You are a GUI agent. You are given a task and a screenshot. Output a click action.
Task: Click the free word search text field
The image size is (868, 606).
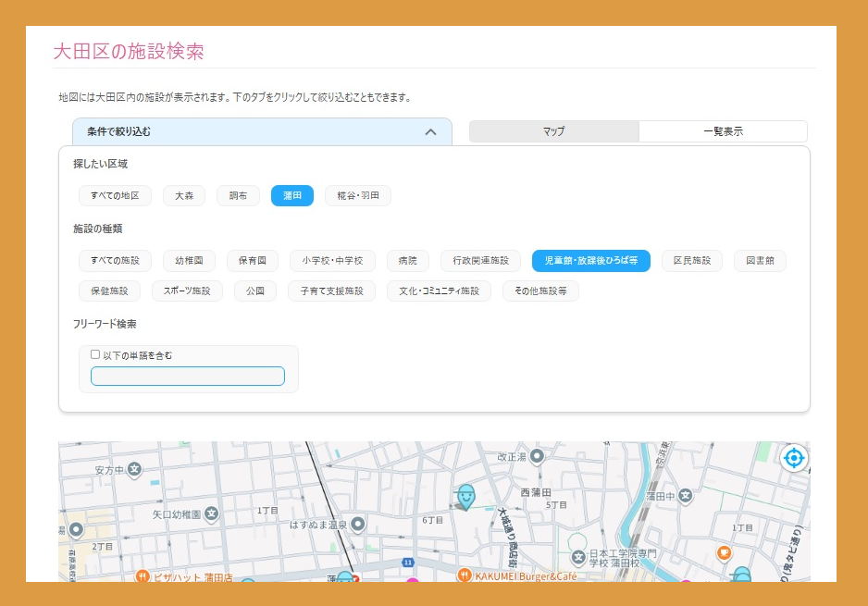click(188, 376)
